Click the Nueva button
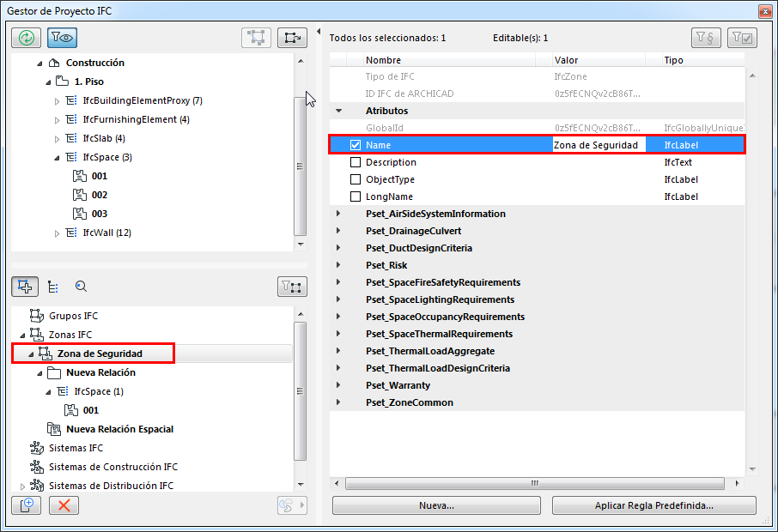 click(x=435, y=506)
